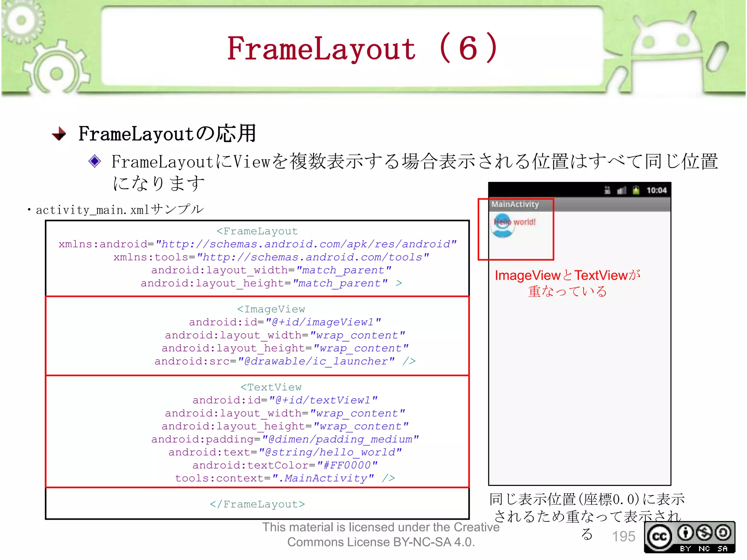This screenshot has width=747, height=560.
Task: Click the android:text hello_world line
Action: point(285,452)
